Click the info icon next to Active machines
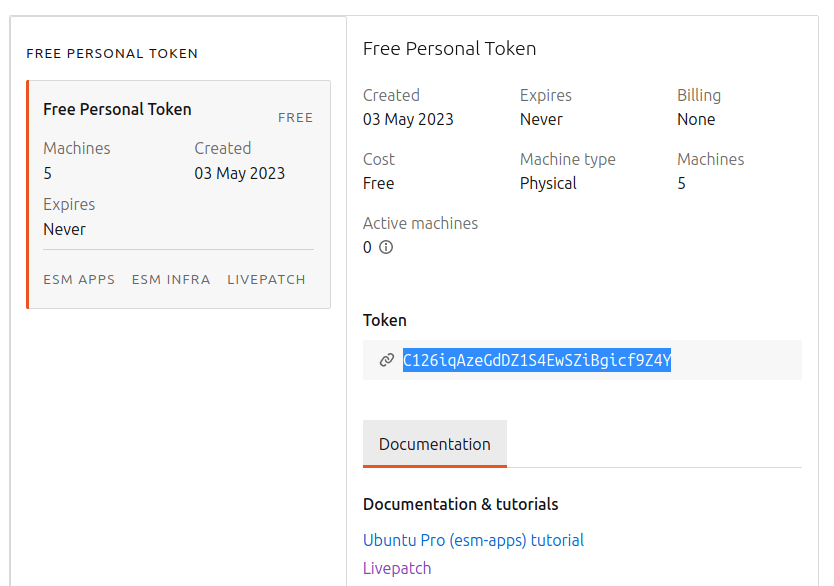 click(384, 246)
